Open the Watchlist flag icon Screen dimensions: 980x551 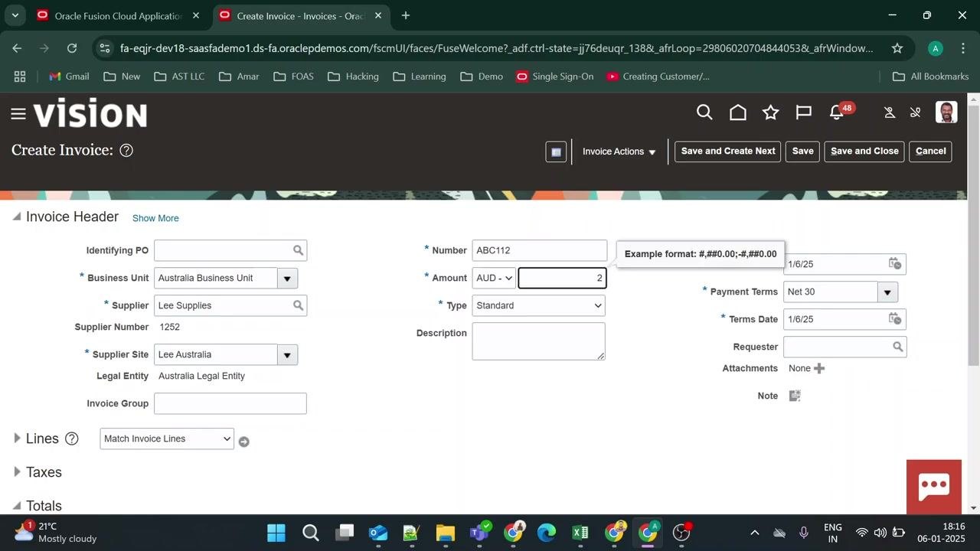tap(804, 112)
